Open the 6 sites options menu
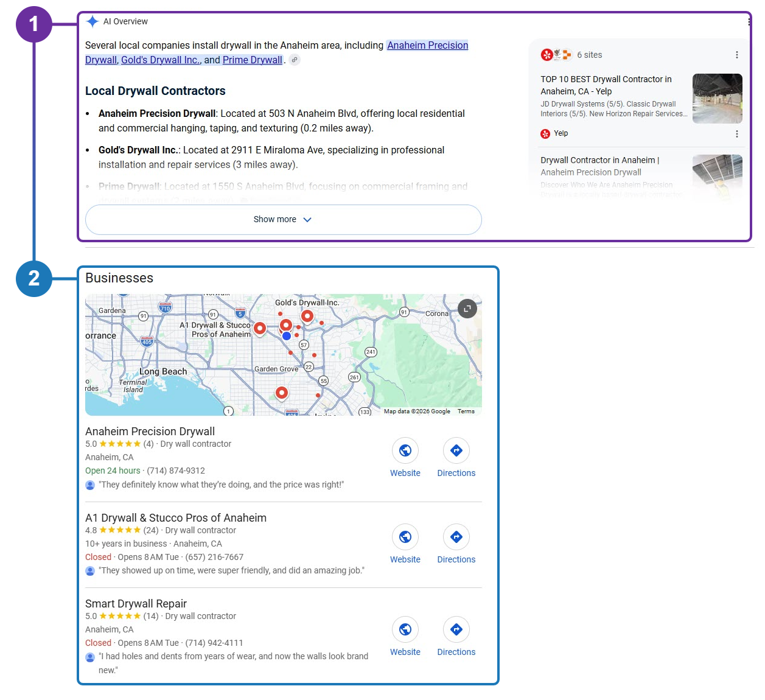This screenshot has width=765, height=700. coord(737,55)
